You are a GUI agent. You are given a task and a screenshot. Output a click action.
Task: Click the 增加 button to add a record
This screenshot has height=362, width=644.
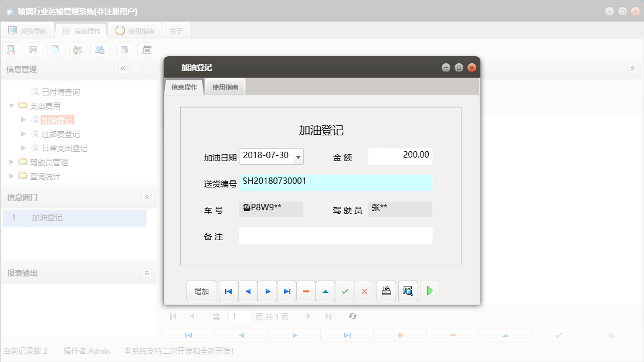(x=201, y=291)
